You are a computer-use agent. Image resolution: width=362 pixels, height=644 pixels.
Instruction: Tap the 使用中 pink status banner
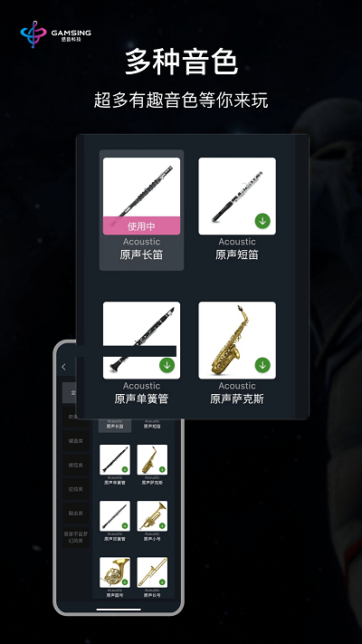(x=141, y=226)
